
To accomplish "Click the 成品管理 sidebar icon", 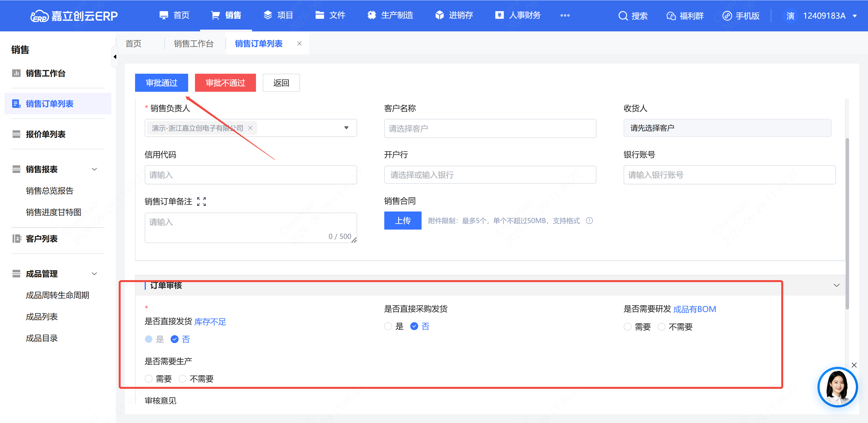I will click(x=16, y=273).
